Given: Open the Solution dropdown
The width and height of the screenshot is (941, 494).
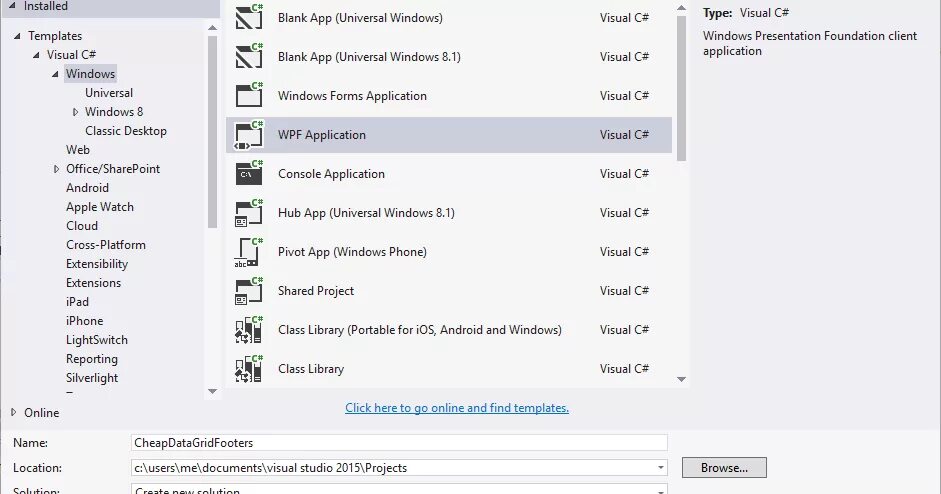Looking at the screenshot, I should tap(660, 490).
